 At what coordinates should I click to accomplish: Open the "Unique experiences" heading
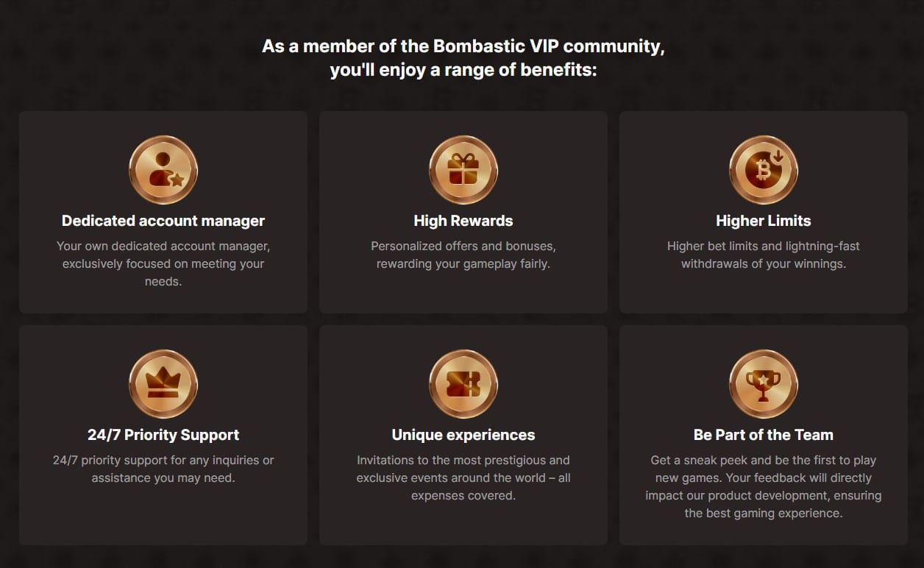tap(463, 435)
